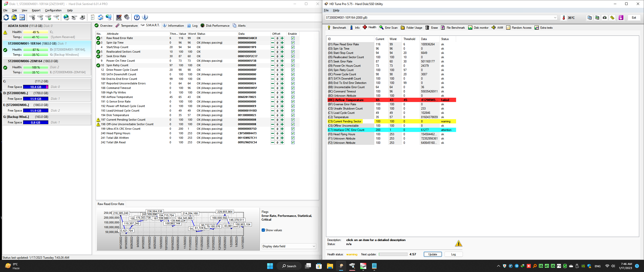Switch to the Disk Performance tab
Viewport: 644px width, 272px height.
click(x=215, y=26)
